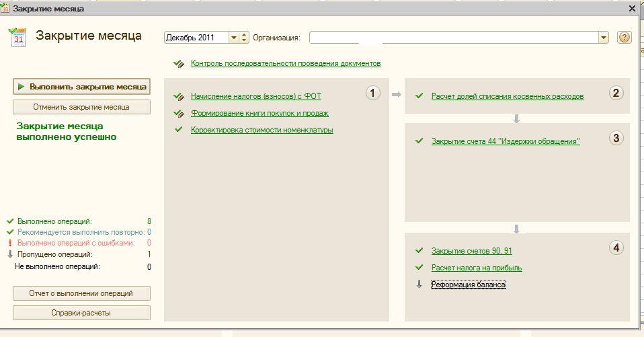
Task: Click stage number 2 circle icon
Action: click(x=616, y=93)
